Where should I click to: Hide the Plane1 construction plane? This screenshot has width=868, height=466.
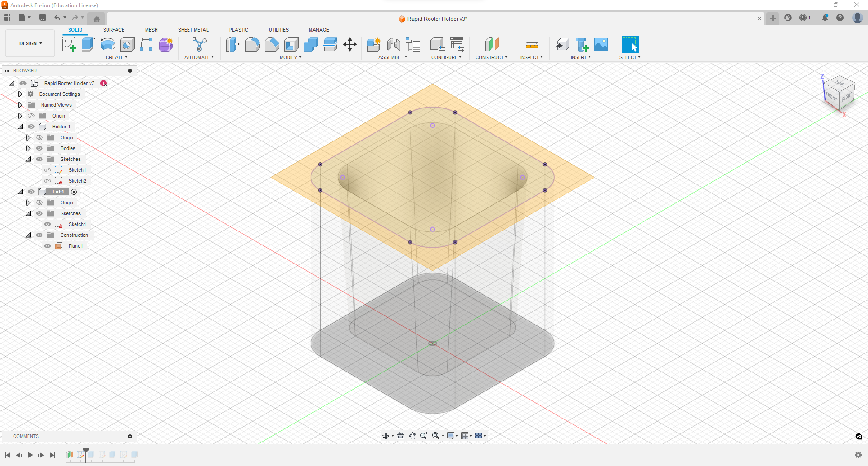tap(47, 246)
